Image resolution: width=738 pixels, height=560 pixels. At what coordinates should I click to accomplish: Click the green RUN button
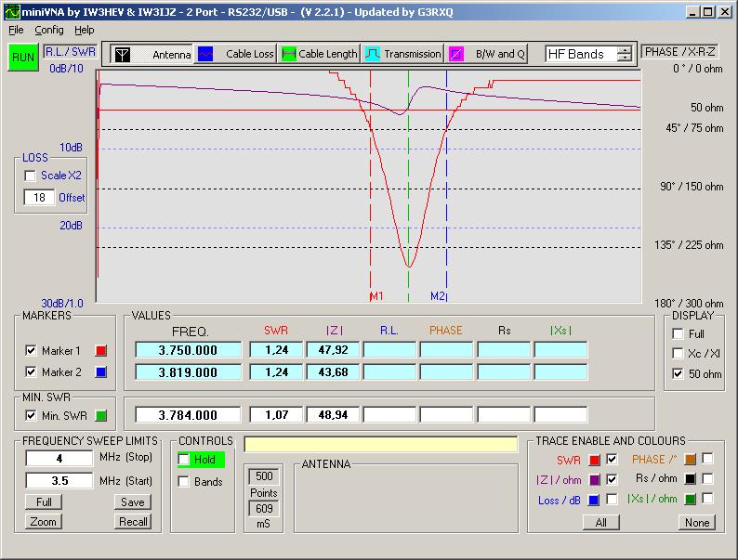(x=22, y=57)
